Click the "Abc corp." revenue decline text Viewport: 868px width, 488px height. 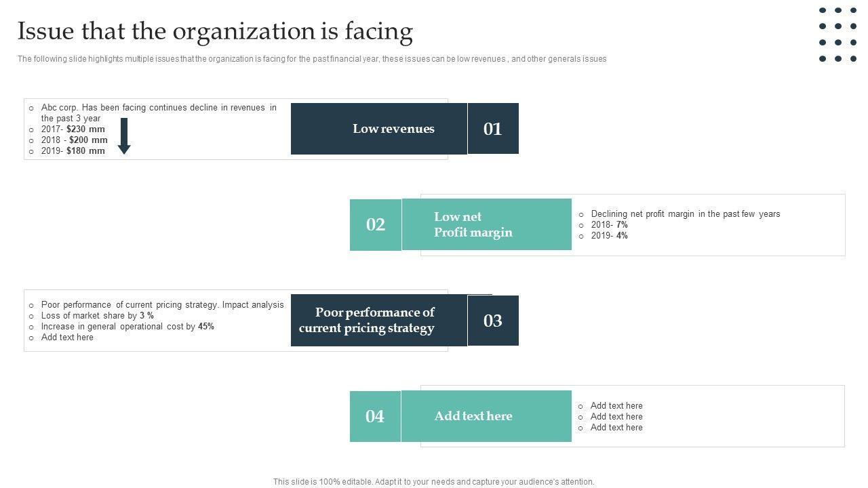[159, 108]
